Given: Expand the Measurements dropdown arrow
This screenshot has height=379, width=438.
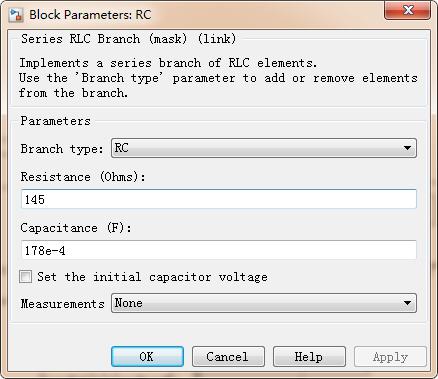Looking at the screenshot, I should [x=407, y=303].
